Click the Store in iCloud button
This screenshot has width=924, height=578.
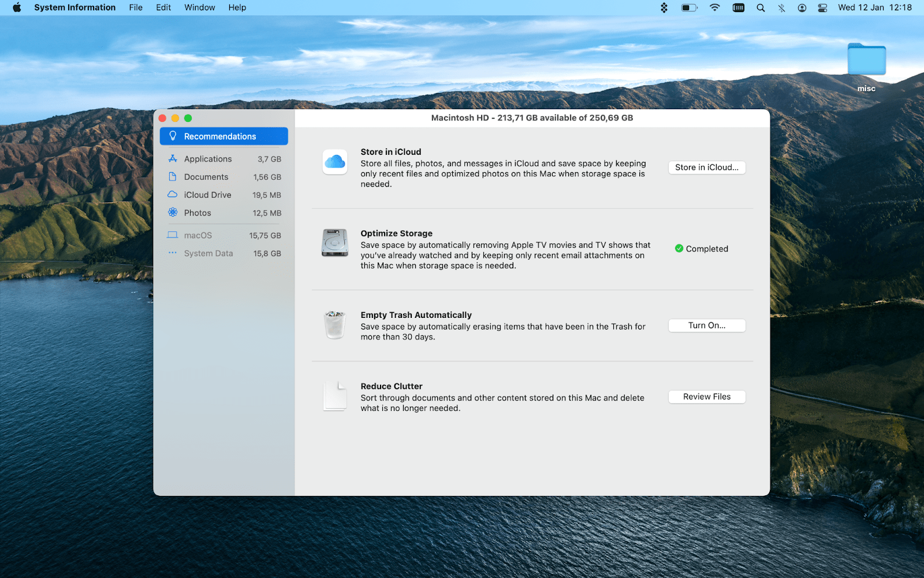pyautogui.click(x=706, y=167)
